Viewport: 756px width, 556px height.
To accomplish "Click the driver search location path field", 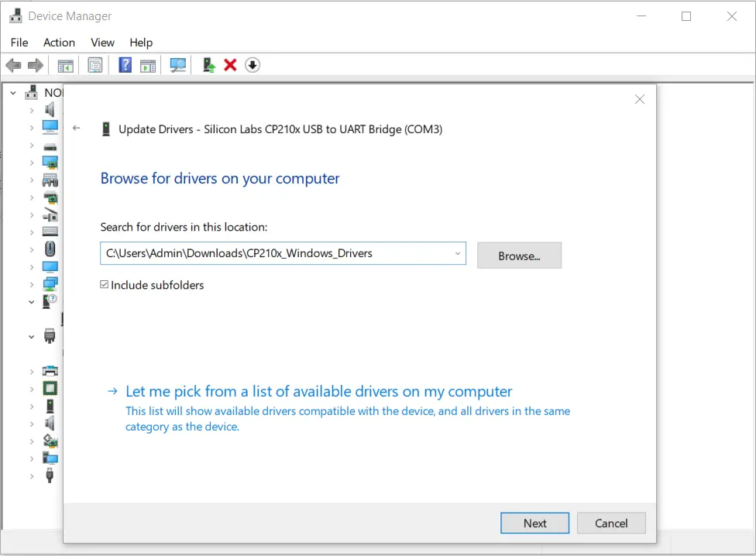I will coord(283,253).
